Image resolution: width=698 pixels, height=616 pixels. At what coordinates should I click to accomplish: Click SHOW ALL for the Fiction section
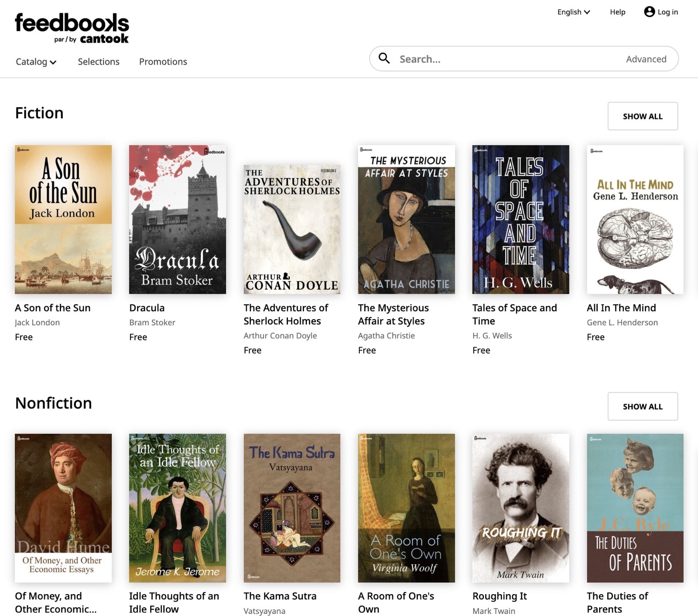point(643,116)
